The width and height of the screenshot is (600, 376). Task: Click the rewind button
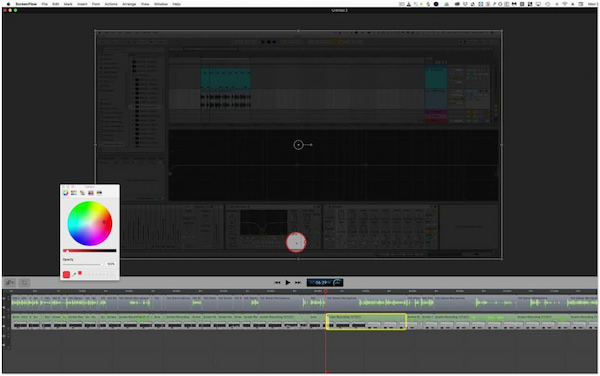click(277, 283)
